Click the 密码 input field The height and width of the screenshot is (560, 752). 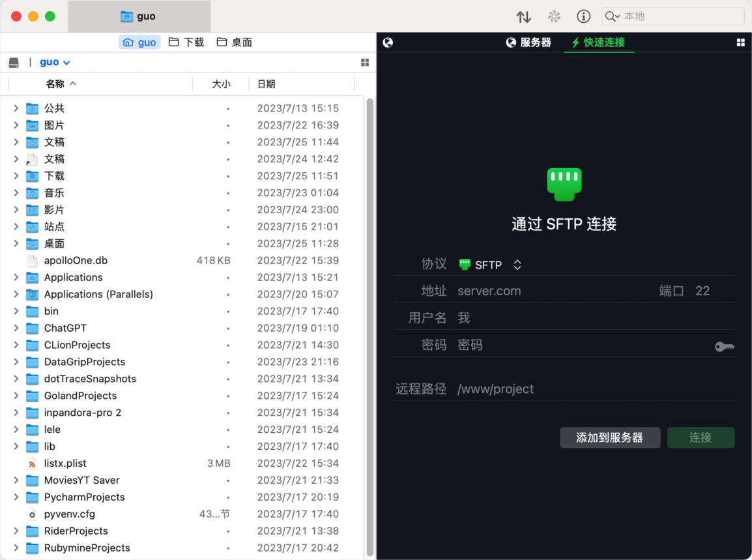583,345
